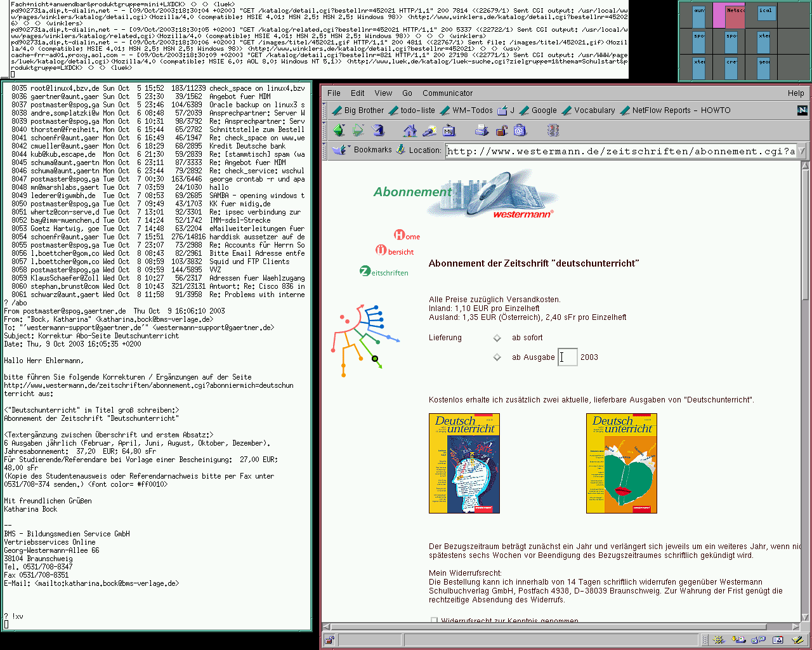Click mail row 8049 'SAMBA - opening windows'
Screen dimensions: 812x650
[158, 196]
